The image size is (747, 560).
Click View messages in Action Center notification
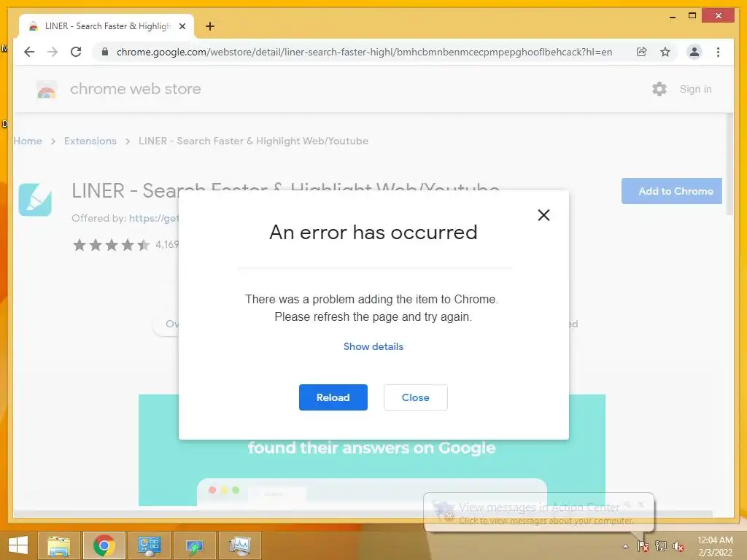click(539, 513)
